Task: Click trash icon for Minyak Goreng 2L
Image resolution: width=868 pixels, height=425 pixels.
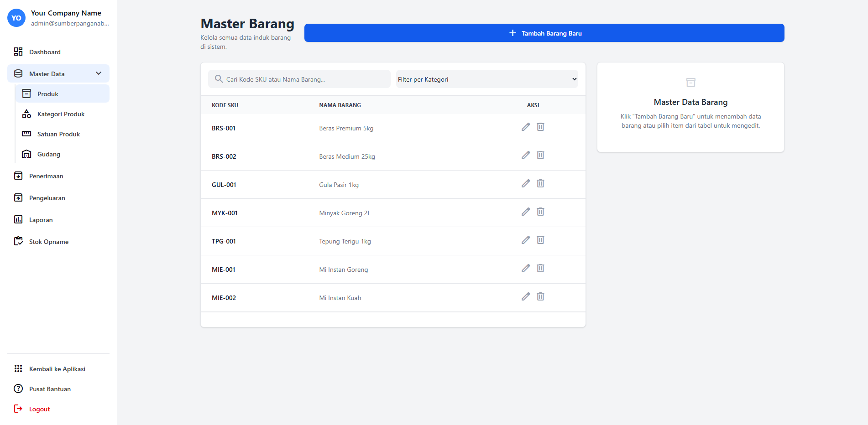Action: tap(540, 212)
